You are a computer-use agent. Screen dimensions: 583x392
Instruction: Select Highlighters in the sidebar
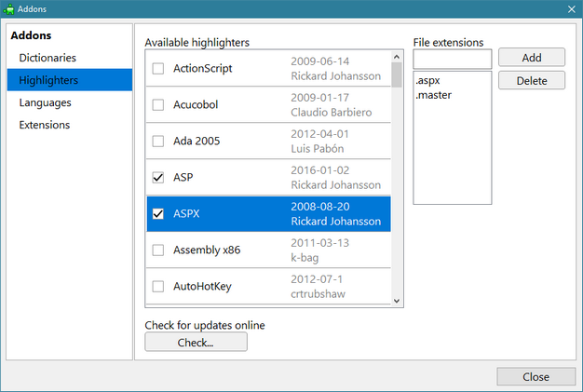click(49, 80)
